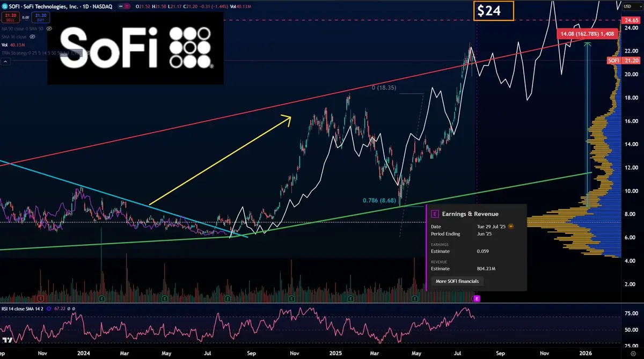This screenshot has width=644, height=359.
Task: Click the 24.65 price label on axis
Action: coord(631,20)
